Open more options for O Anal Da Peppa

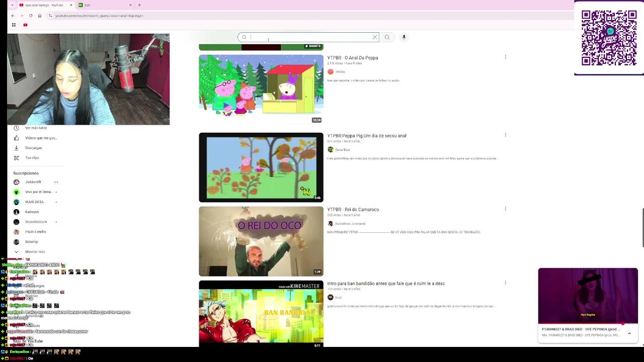pyautogui.click(x=505, y=57)
